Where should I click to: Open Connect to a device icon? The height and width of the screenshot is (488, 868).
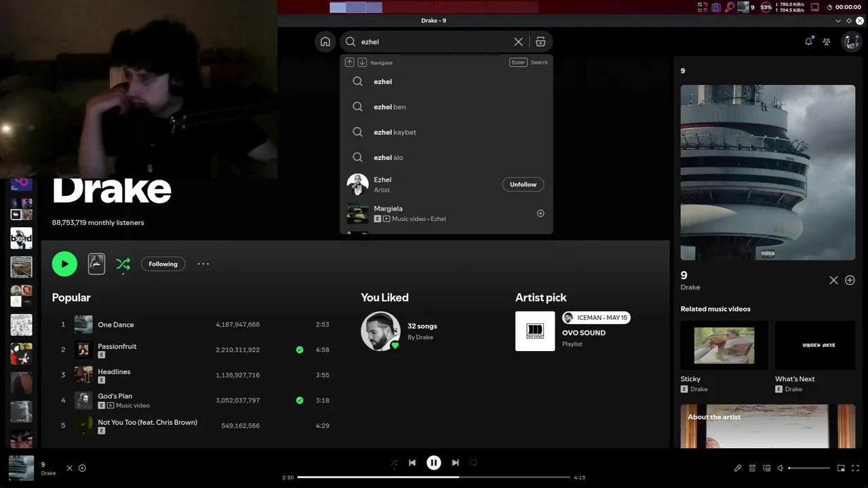[767, 468]
